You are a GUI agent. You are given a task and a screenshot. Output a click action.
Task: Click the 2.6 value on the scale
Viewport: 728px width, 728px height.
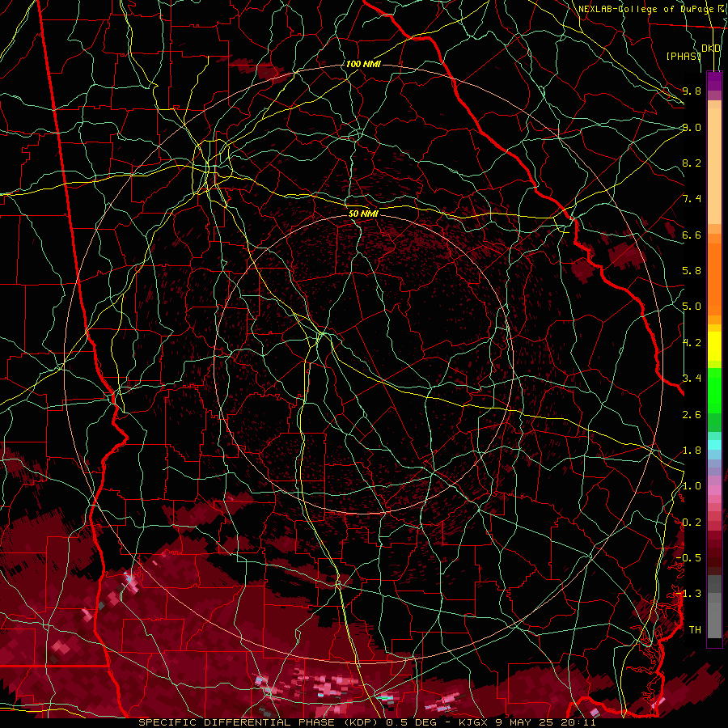tap(692, 414)
